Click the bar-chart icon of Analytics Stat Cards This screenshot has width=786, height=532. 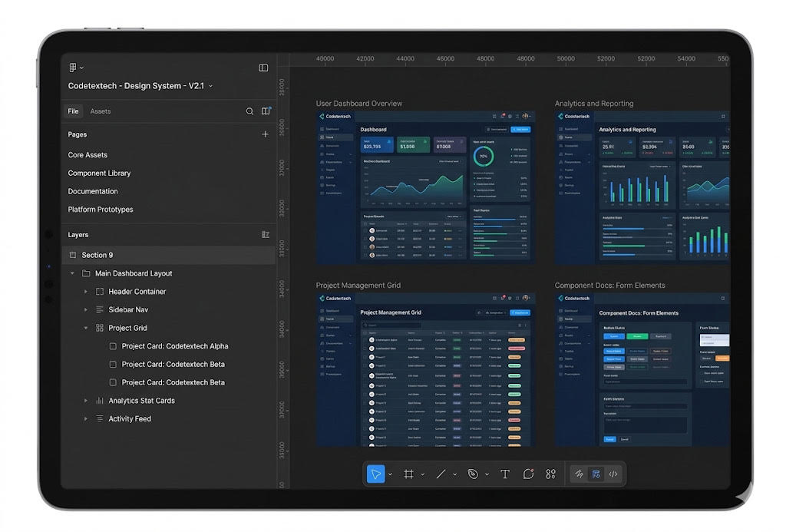[99, 401]
